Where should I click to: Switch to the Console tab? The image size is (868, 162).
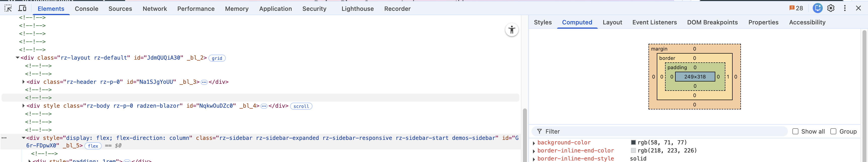pos(86,9)
